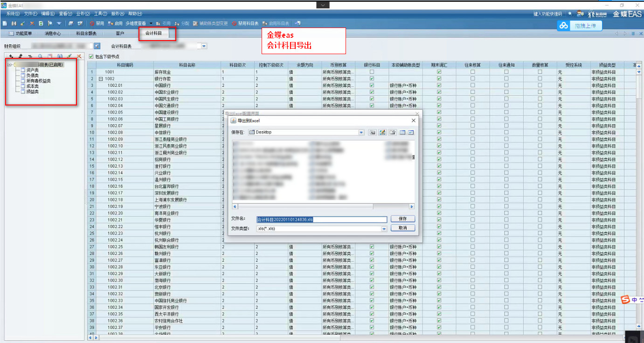This screenshot has width=644, height=343.
Task: Click the 文件名 input field
Action: (x=321, y=219)
